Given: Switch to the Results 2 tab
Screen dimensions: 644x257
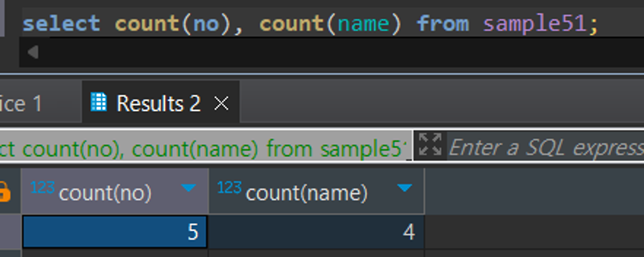Looking at the screenshot, I should point(160,103).
